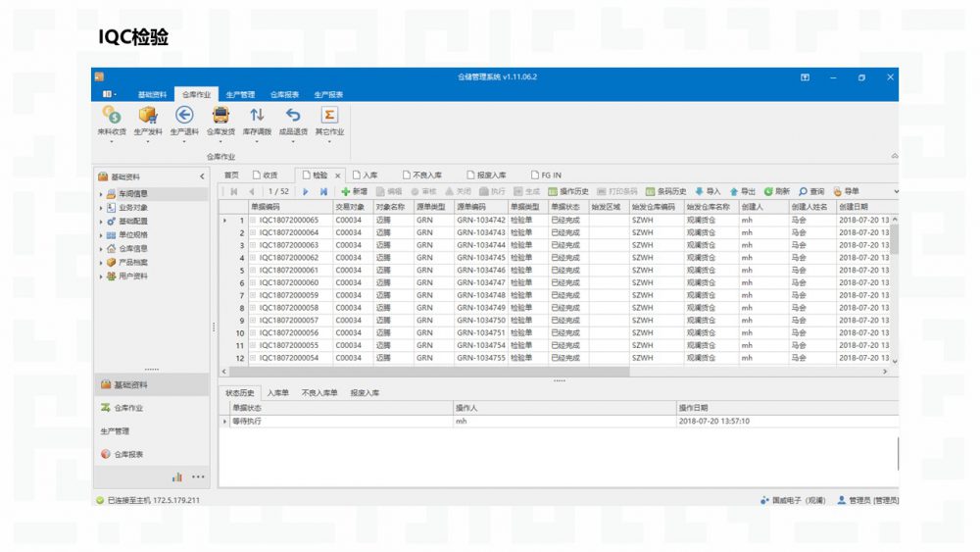This screenshot has height=552, width=980.
Task: Switch to the 生产报表 ribbon tab
Action: 328,95
